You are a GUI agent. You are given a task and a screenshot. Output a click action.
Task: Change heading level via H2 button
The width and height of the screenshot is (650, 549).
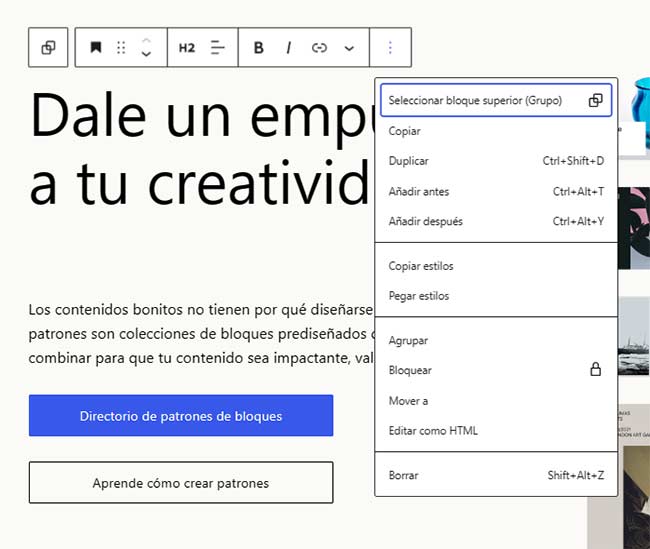click(187, 48)
